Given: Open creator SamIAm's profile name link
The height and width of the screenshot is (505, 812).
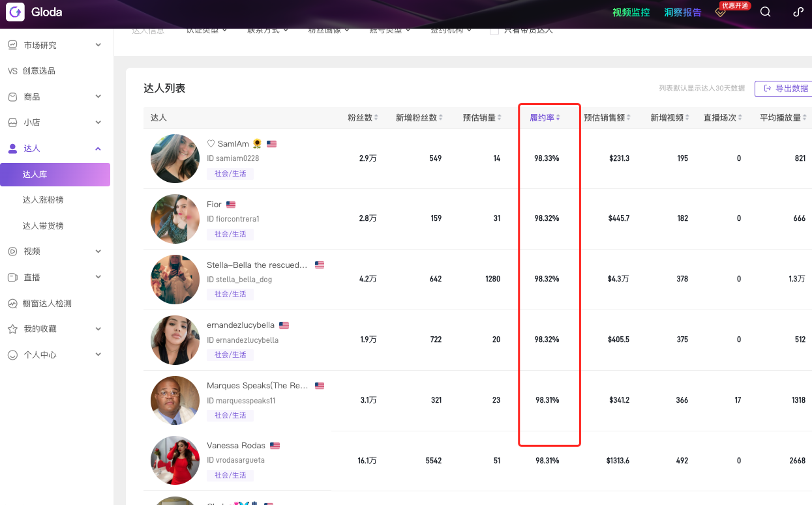Looking at the screenshot, I should pyautogui.click(x=234, y=144).
